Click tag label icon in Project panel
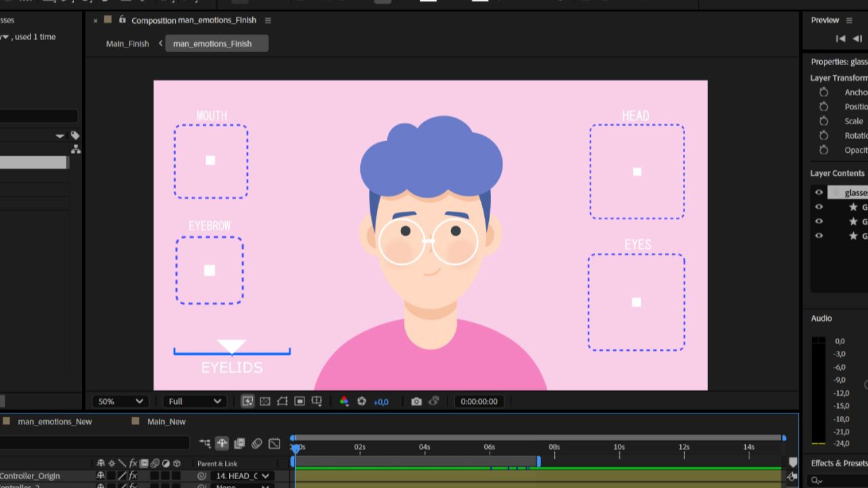Viewport: 868px width, 488px height. 75,136
